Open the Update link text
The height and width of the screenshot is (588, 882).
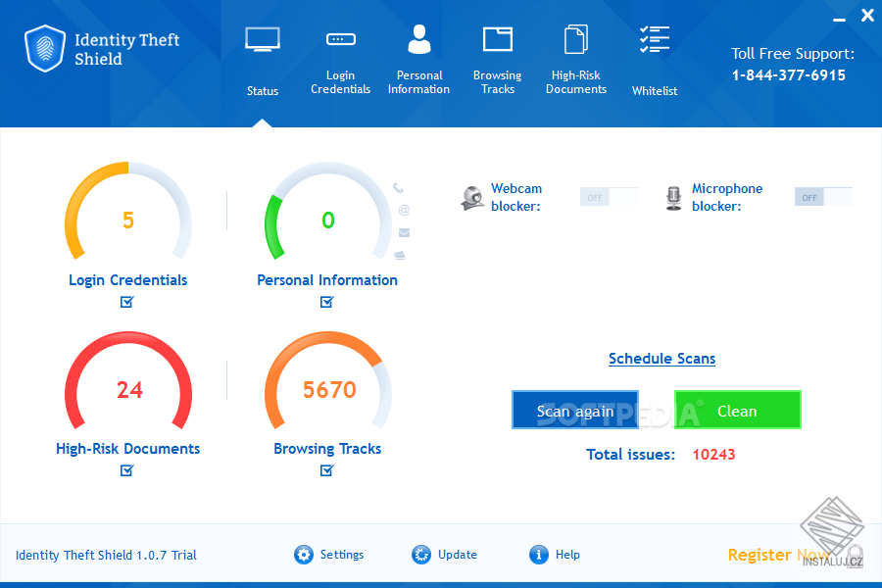coord(458,555)
